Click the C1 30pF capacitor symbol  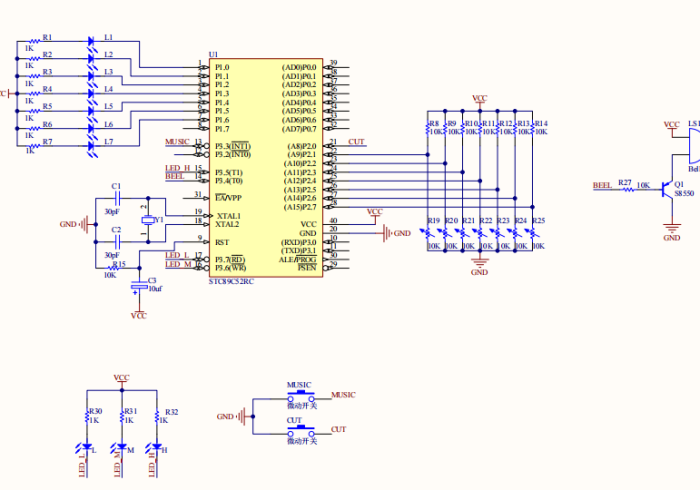116,199
